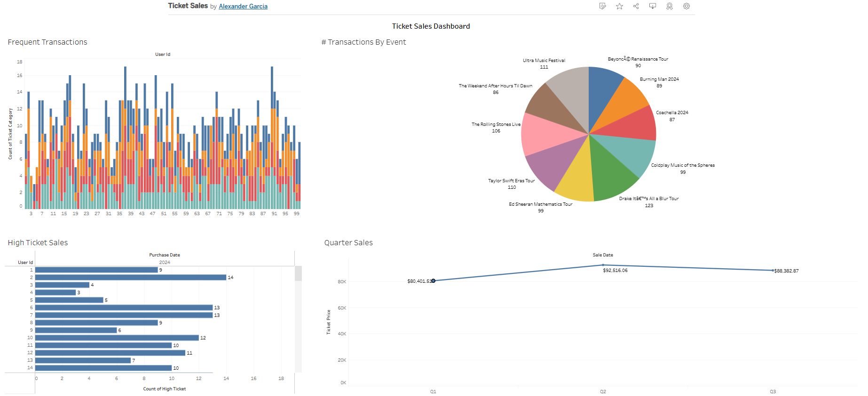
Task: Click the User Id 7 row label
Action: tap(32, 315)
